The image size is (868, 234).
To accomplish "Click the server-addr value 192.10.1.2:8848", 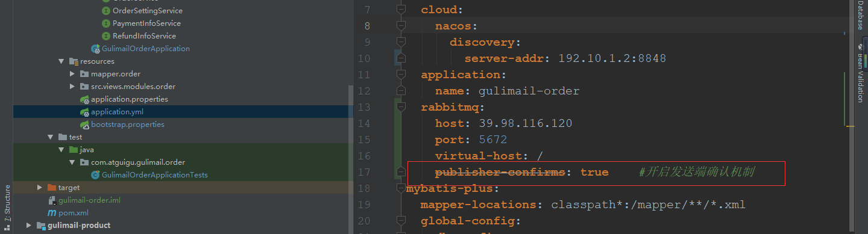I will (x=612, y=58).
